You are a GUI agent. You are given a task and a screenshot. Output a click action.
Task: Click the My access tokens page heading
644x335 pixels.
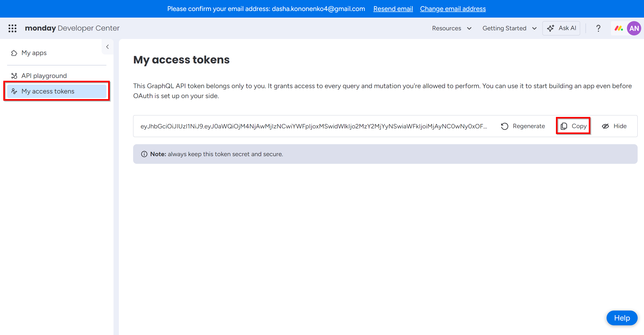coord(181,60)
